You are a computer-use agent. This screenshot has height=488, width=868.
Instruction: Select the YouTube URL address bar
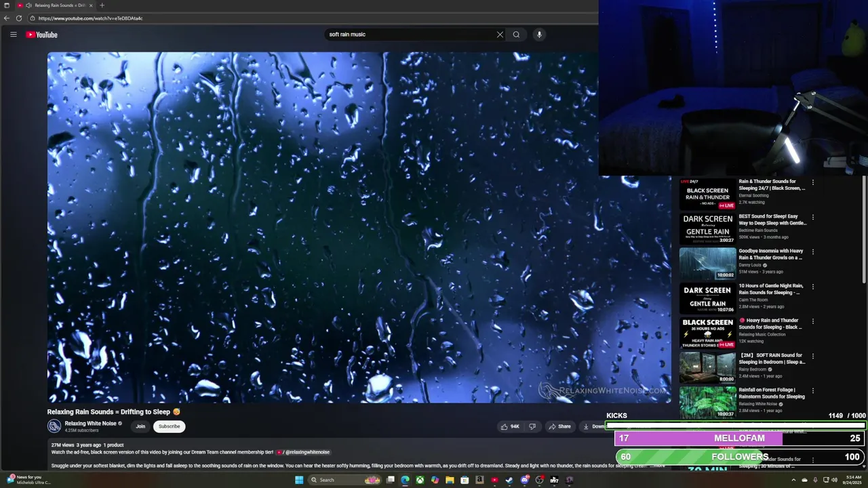click(x=312, y=18)
